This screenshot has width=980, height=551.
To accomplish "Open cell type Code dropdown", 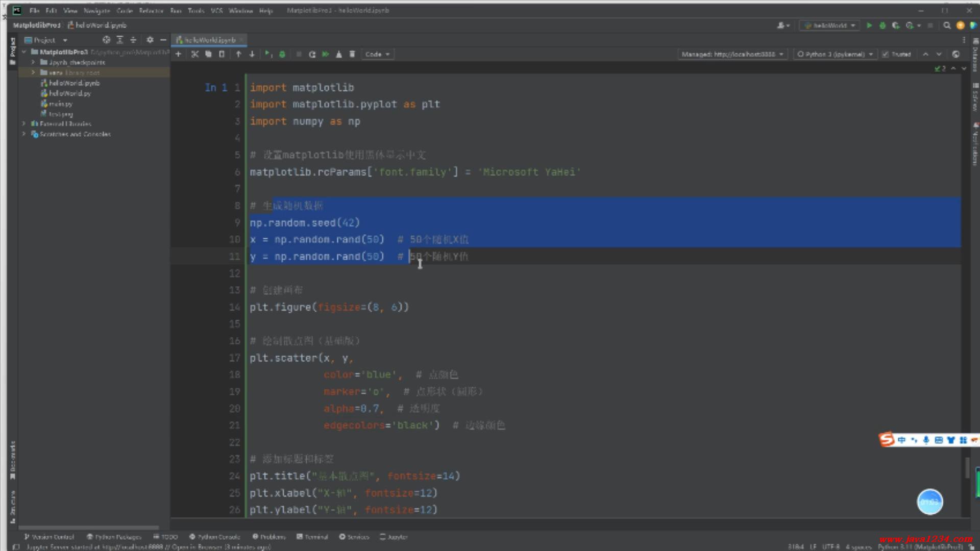I will tap(377, 54).
